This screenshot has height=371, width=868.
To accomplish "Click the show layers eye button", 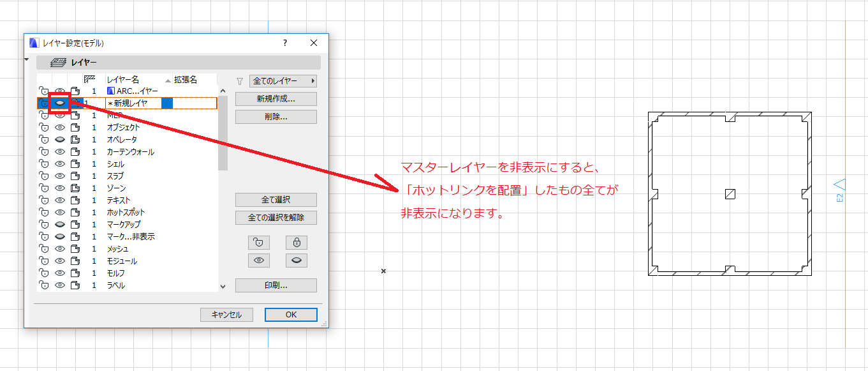I will (x=258, y=261).
